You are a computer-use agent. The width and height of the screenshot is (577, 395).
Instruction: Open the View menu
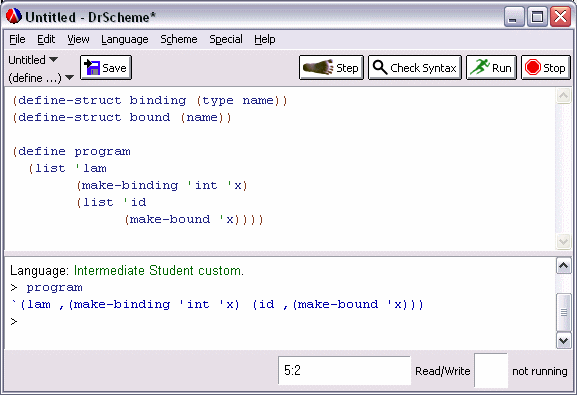click(x=78, y=39)
